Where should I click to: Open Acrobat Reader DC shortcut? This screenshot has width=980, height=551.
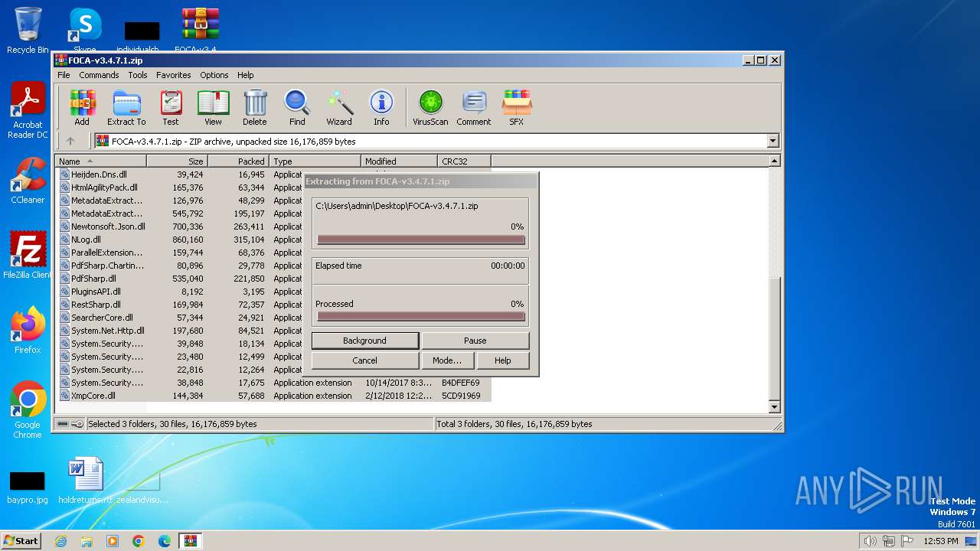(28, 111)
